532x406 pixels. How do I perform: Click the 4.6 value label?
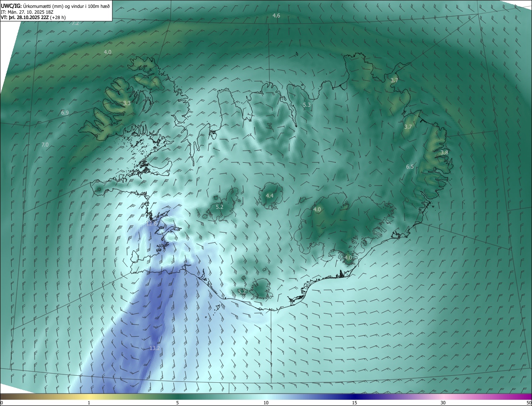(x=276, y=15)
